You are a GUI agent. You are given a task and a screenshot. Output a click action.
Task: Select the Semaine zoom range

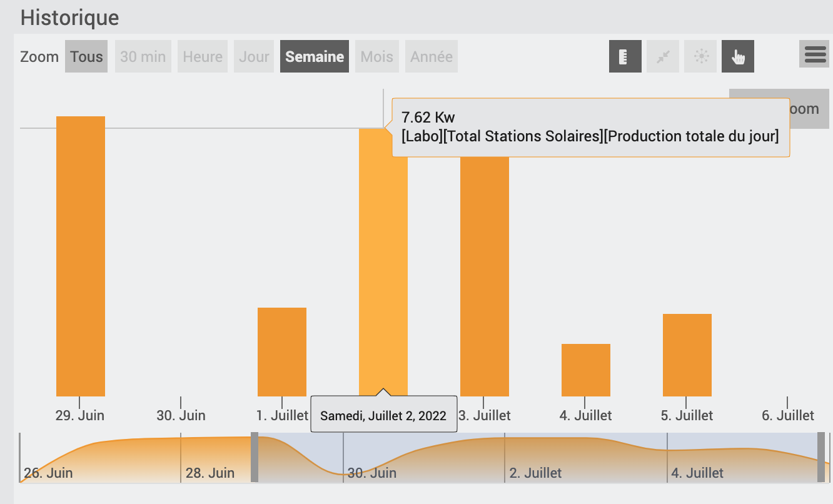315,56
